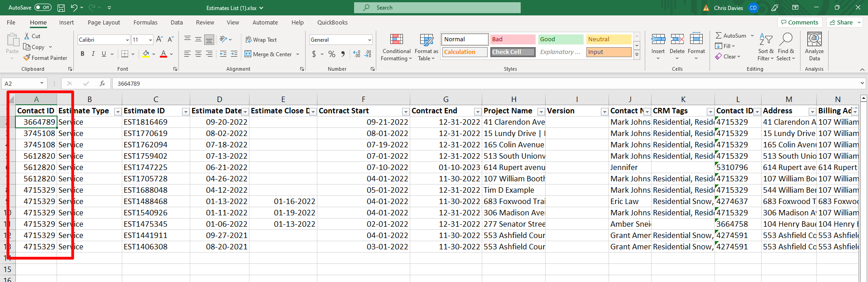The height and width of the screenshot is (282, 868).
Task: Click the Analyze Data icon
Action: (x=814, y=40)
